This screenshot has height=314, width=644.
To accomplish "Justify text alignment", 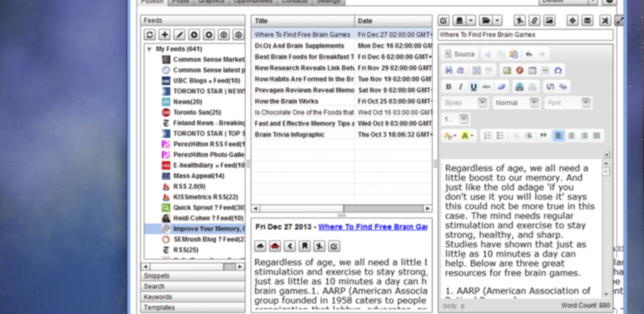I will pos(597,136).
